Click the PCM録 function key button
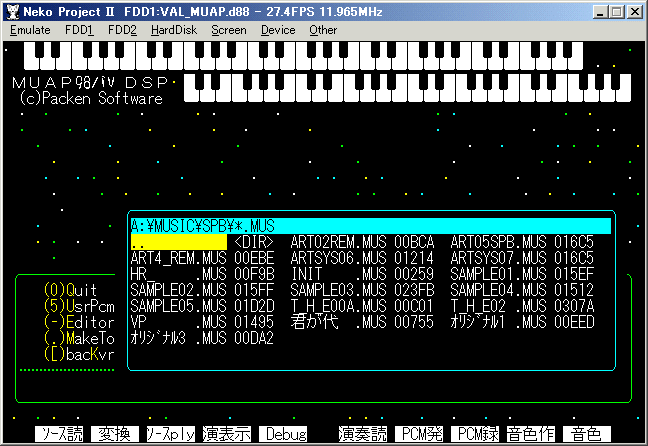Viewport: 648px width, 446px height. [475, 434]
